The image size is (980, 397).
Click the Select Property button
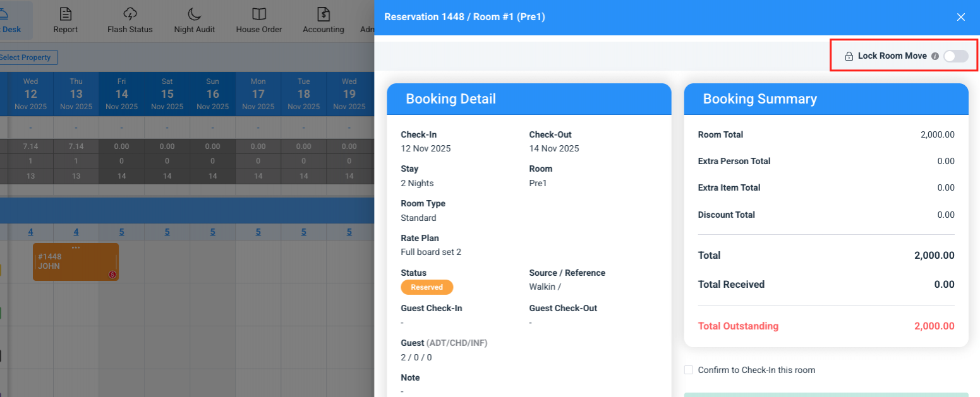point(28,57)
